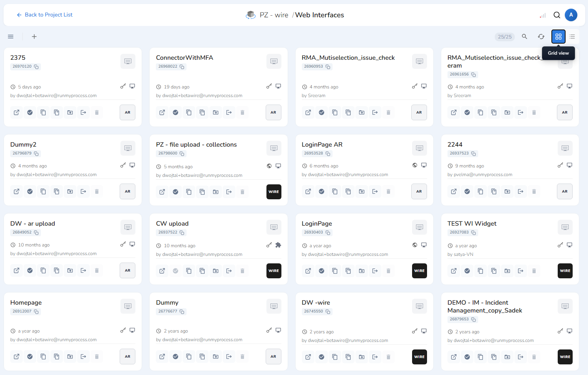Click the WIRE button on PZ - file upload card
Image resolution: width=588 pixels, height=375 pixels.
tap(274, 192)
